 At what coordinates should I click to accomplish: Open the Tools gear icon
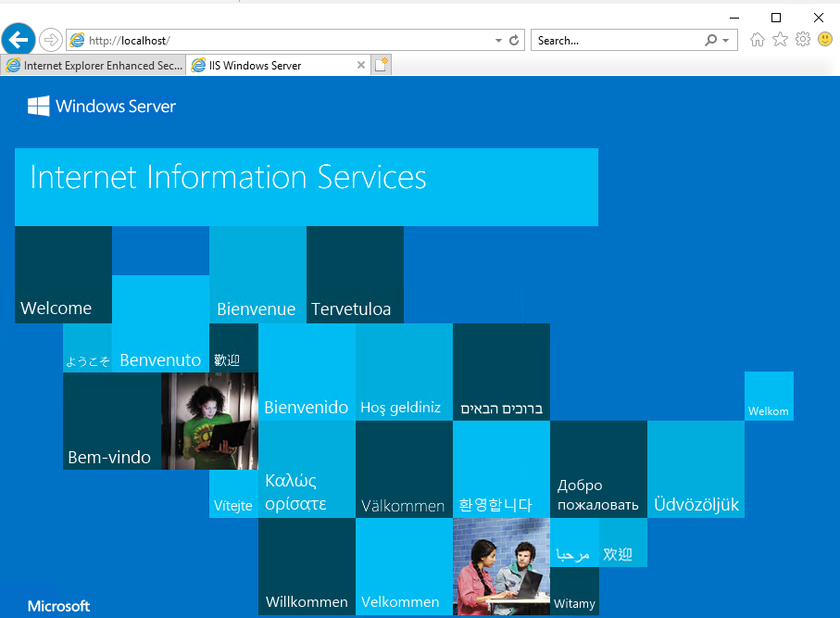click(803, 39)
